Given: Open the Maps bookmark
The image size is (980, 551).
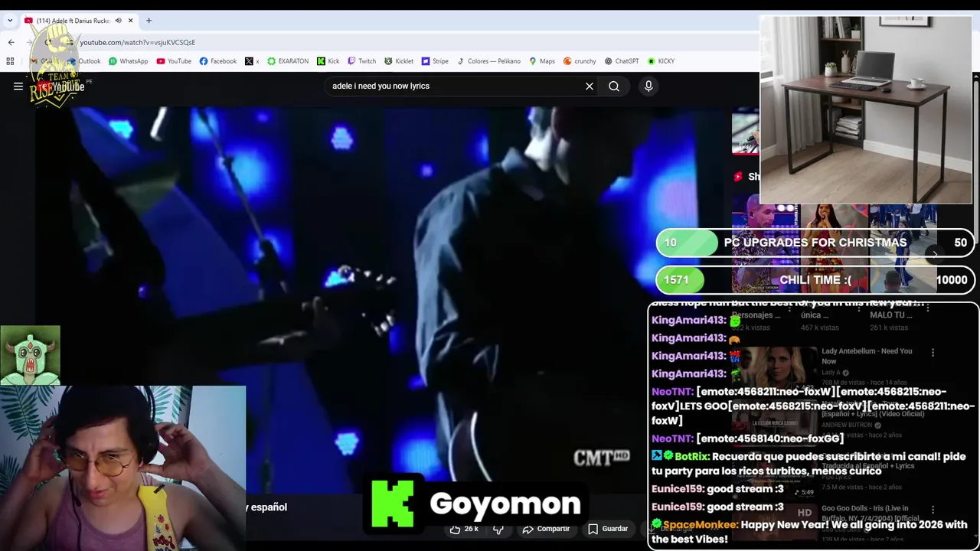Looking at the screenshot, I should (x=542, y=61).
